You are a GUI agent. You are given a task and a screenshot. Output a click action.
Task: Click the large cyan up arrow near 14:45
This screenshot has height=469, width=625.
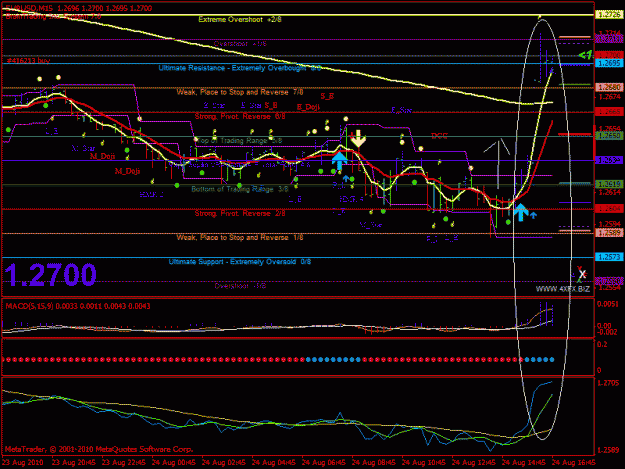[521, 212]
